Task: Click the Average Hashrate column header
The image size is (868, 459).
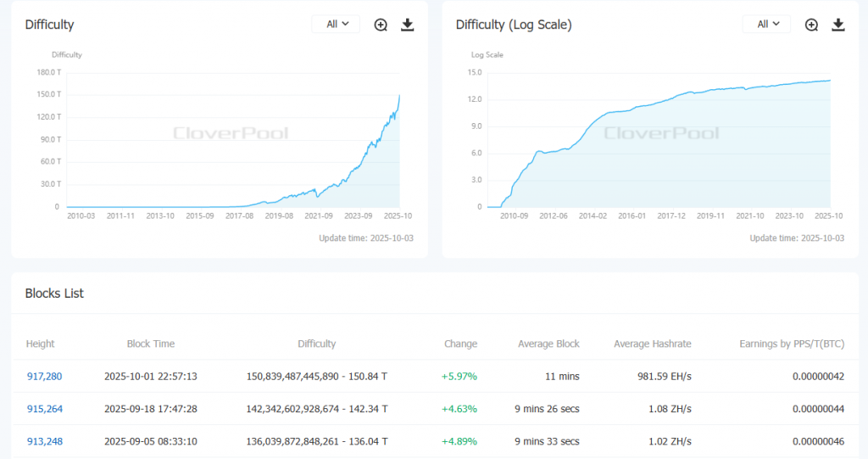Action: point(652,344)
